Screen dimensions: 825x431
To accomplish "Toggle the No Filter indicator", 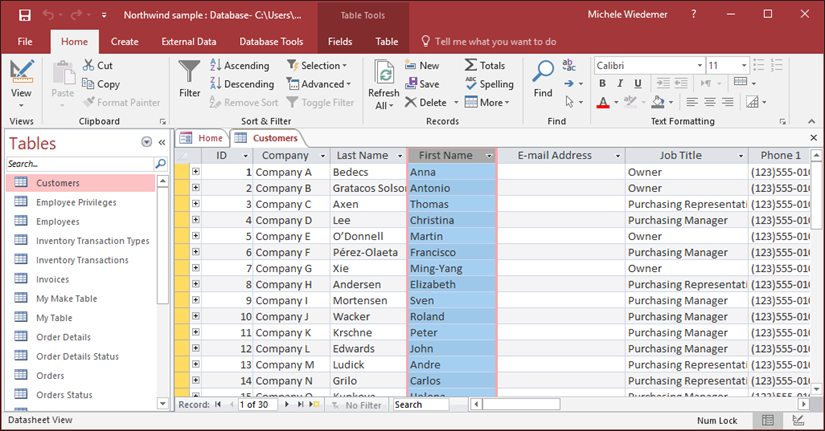I will pos(355,405).
